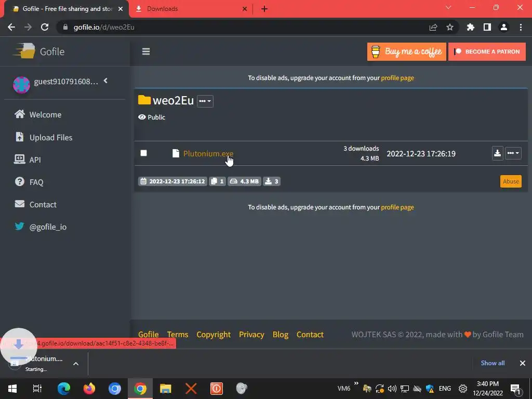The height and width of the screenshot is (399, 532).
Task: Open the Extensions puzzle icon
Action: coord(470,27)
